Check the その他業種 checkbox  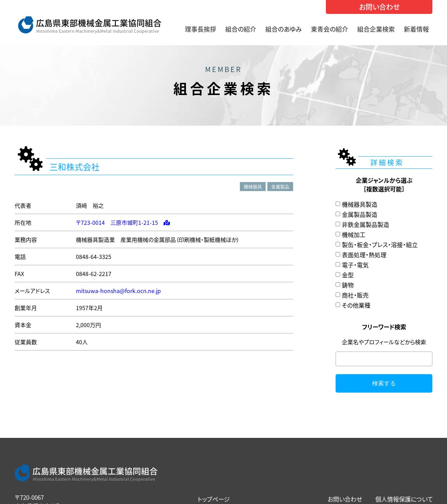click(338, 305)
